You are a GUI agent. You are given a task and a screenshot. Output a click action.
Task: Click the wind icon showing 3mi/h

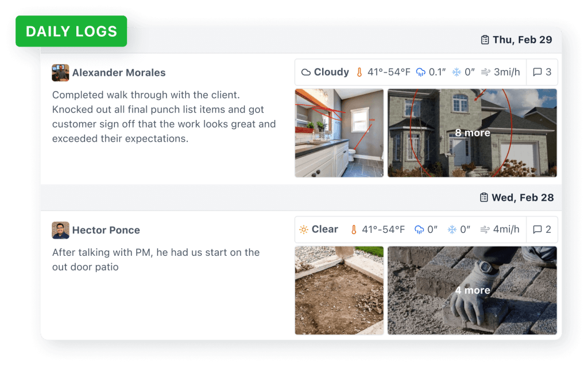pos(486,72)
